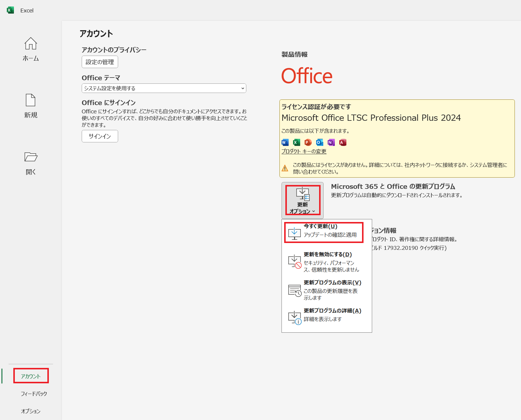Click the 設定の管理 button
Image resolution: width=521 pixels, height=420 pixels.
(100, 62)
